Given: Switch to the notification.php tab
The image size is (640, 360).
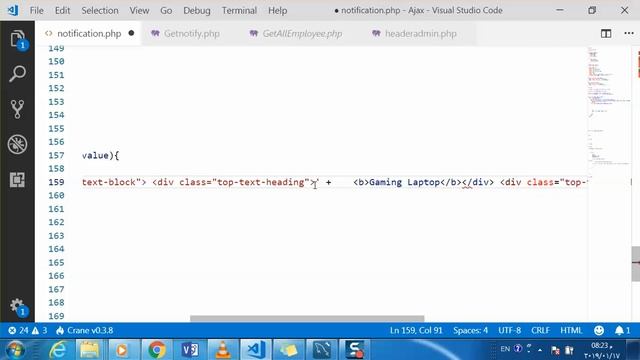Looking at the screenshot, I should pyautogui.click(x=89, y=33).
